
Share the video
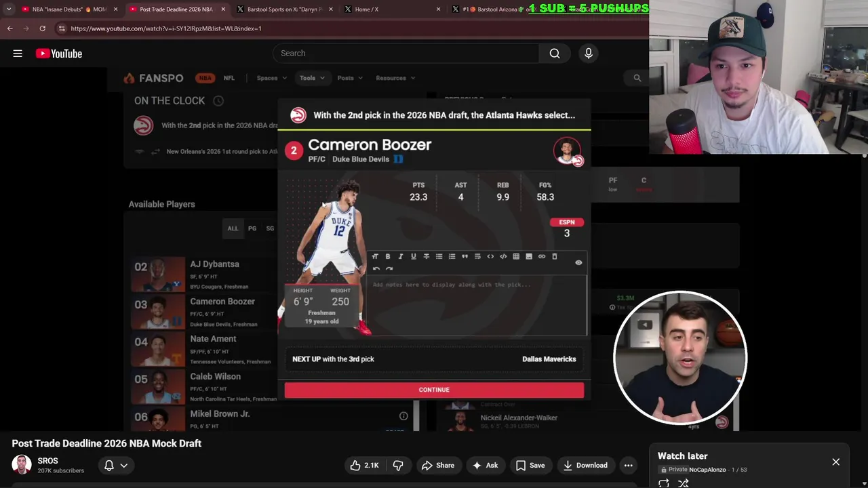point(437,465)
